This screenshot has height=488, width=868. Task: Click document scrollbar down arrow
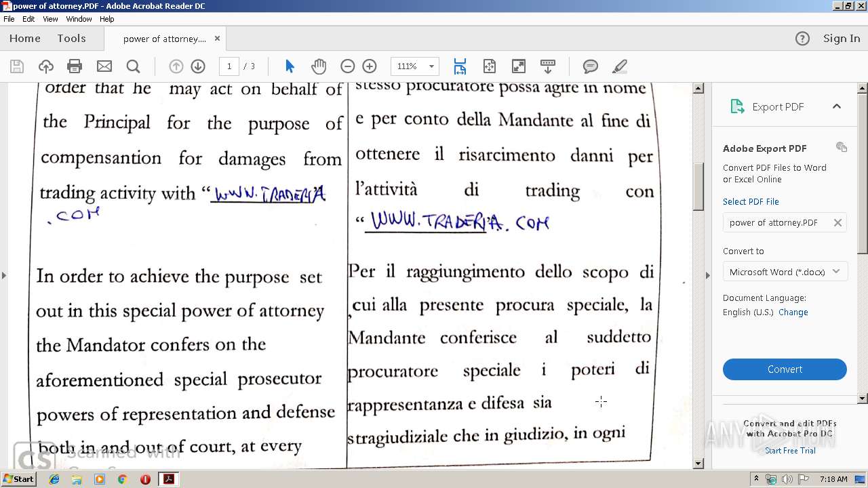tap(698, 464)
